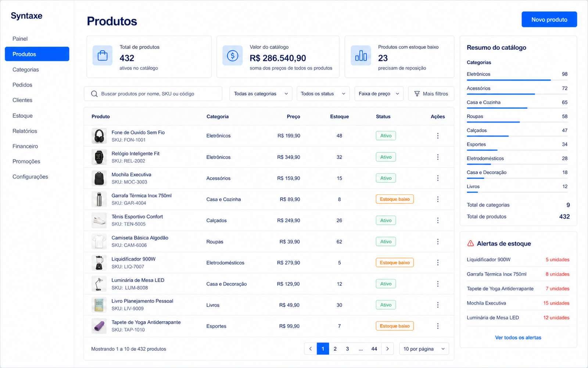Click the bar chart icon for estoque baixo
Viewport: 588px width, 368px height.
tap(361, 56)
